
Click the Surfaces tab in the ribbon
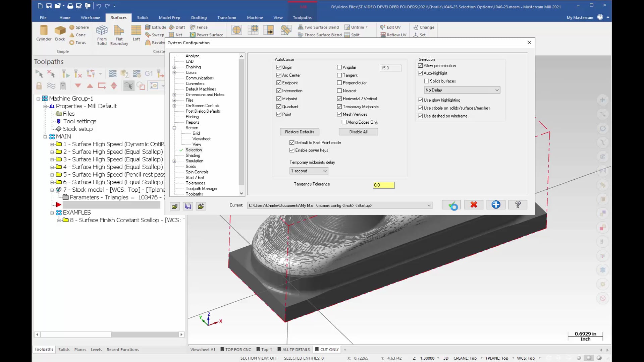[x=118, y=18]
